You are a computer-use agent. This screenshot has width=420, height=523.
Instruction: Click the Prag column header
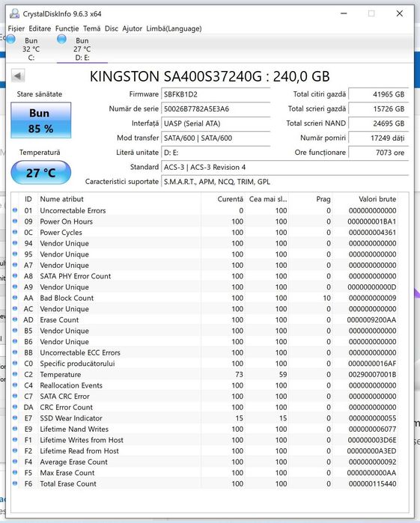pos(311,199)
